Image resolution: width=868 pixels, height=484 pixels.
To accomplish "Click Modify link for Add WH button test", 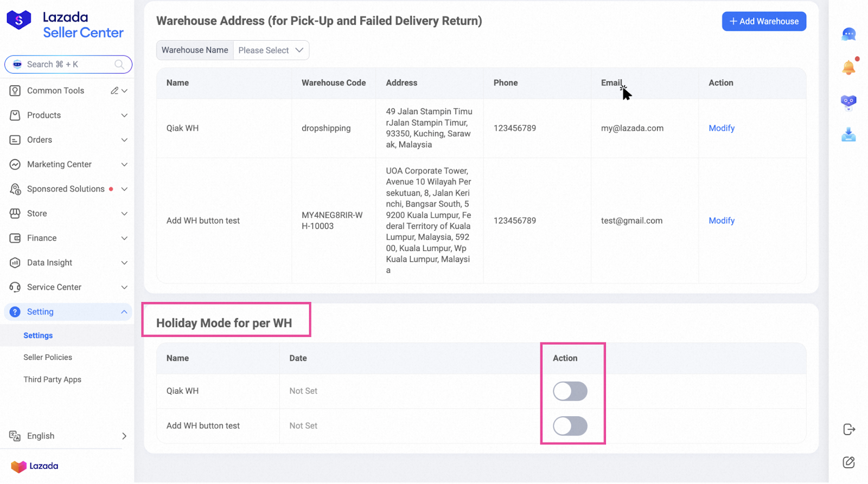I will [721, 221].
